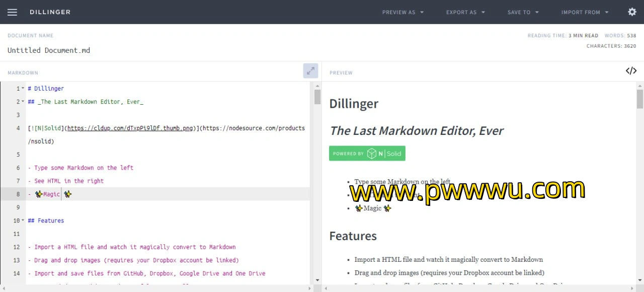
Task: Click the preview horizontal scrollbar left arrow
Action: coord(326,288)
